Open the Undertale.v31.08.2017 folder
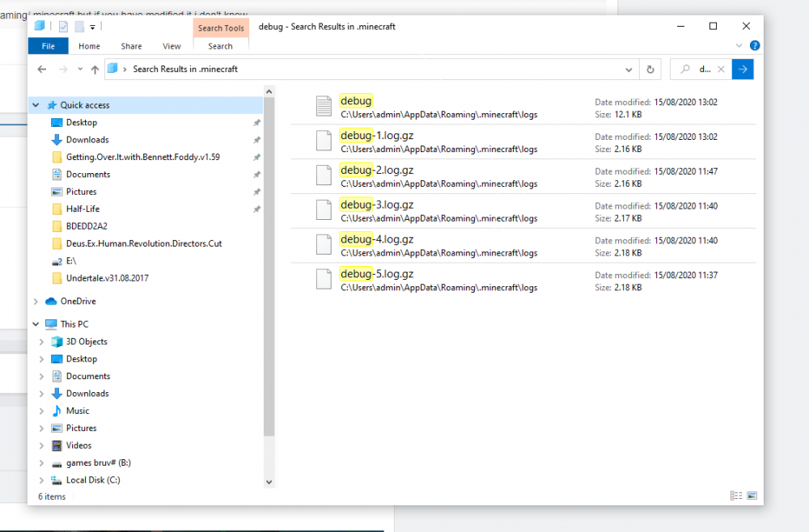 [107, 278]
